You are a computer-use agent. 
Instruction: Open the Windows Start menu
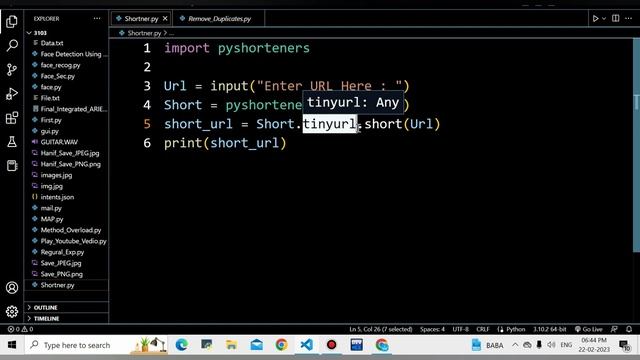pyautogui.click(x=12, y=345)
